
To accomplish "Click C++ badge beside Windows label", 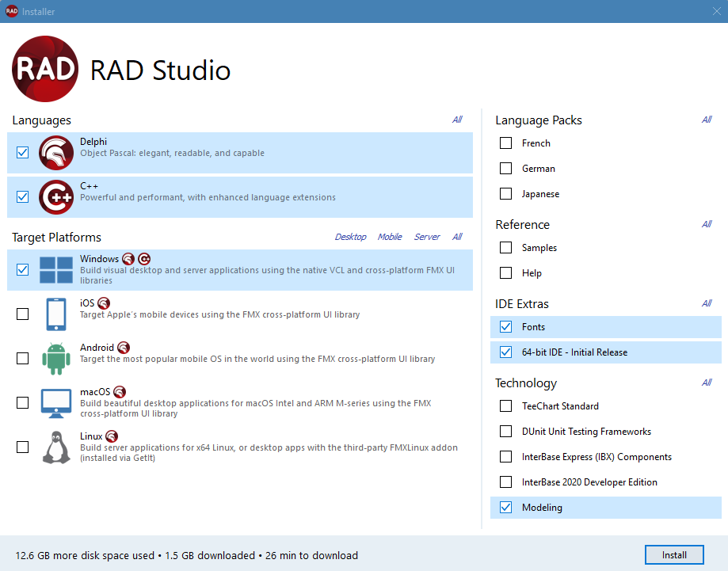I will point(144,259).
